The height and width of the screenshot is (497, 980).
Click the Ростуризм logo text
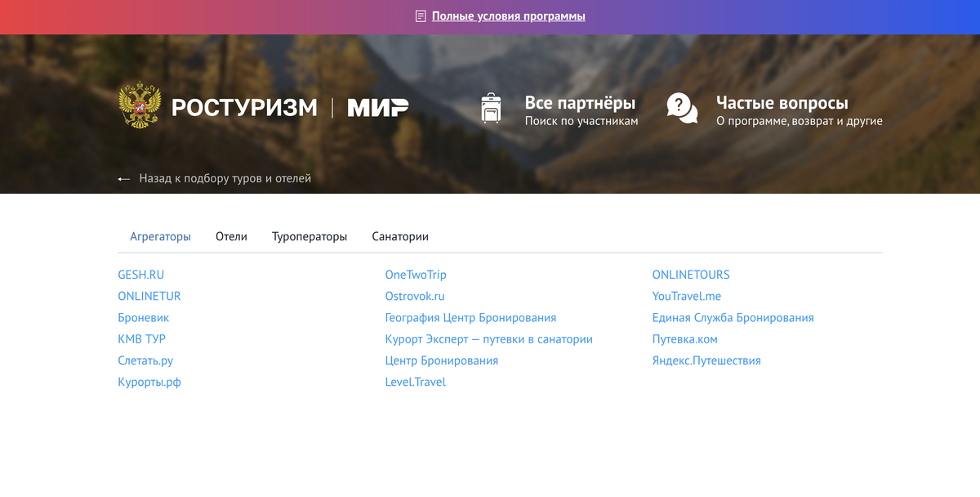244,107
